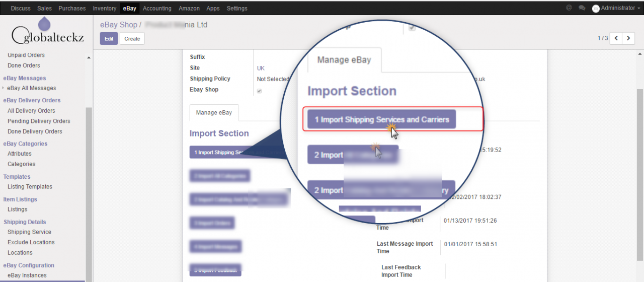
Task: Open the Listing Templates sidebar item
Action: coord(30,187)
